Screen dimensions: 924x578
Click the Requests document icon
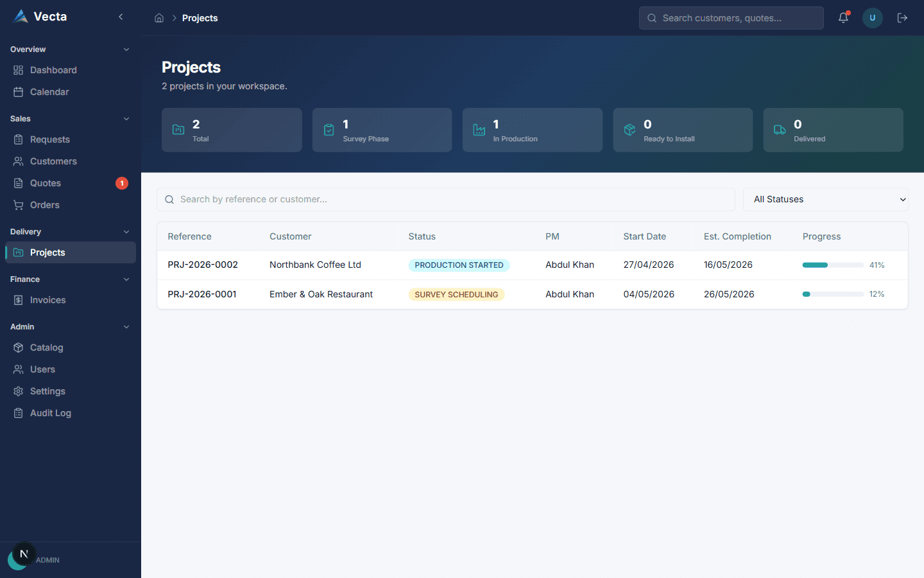[x=18, y=139]
